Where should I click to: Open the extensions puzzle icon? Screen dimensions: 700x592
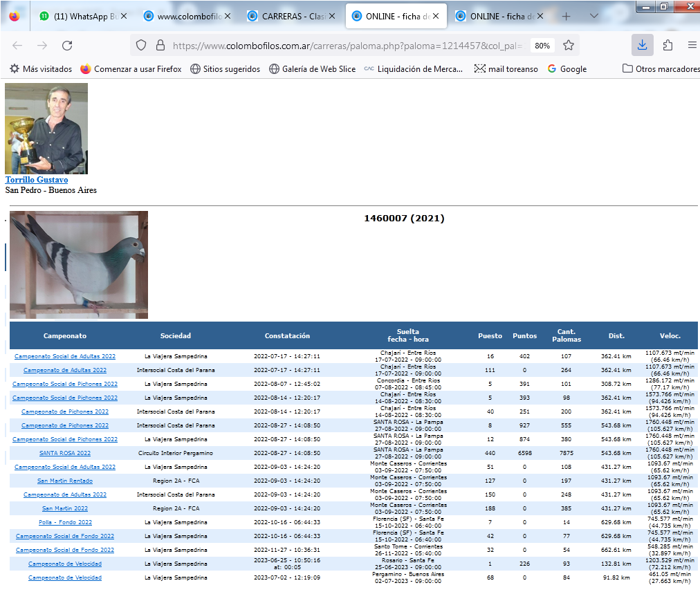click(x=667, y=46)
